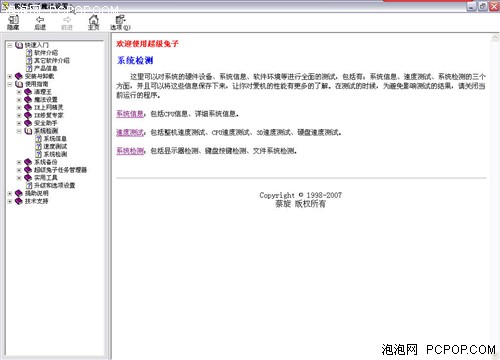Select the 超级兔子任务管理器 tree label
This screenshot has width=500, height=360.
pos(60,170)
